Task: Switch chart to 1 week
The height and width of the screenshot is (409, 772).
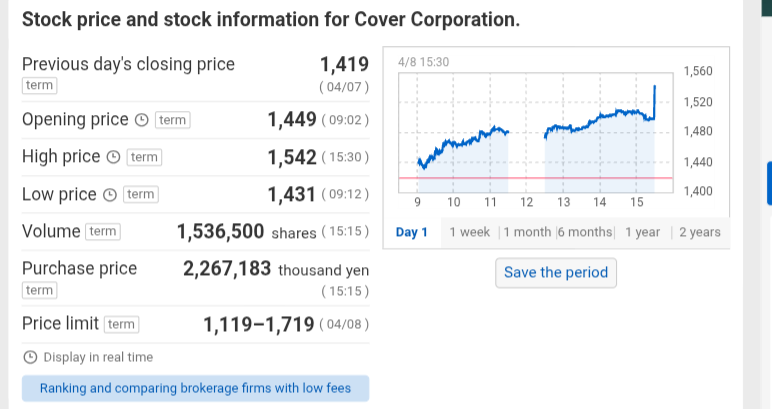Action: click(x=470, y=232)
